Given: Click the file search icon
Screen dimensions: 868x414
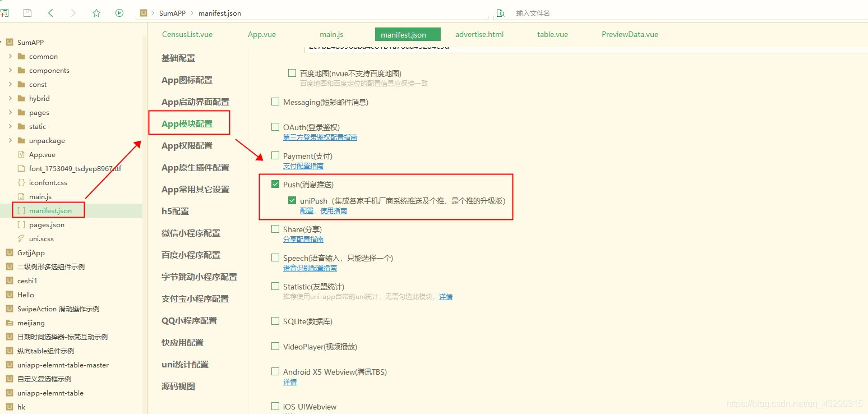Looking at the screenshot, I should pos(501,13).
